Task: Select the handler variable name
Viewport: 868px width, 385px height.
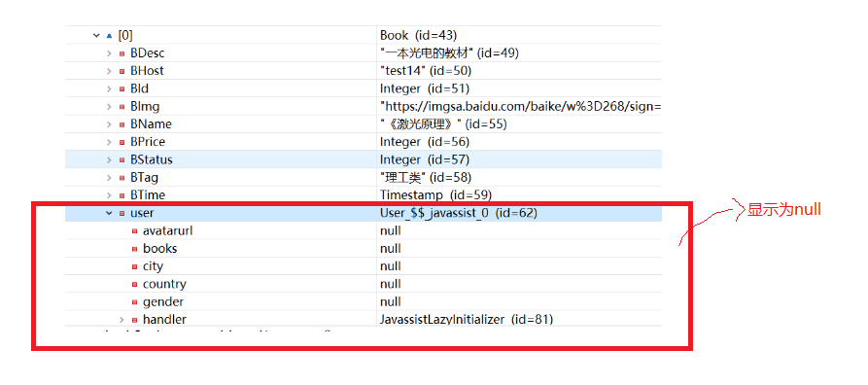Action: (x=164, y=319)
